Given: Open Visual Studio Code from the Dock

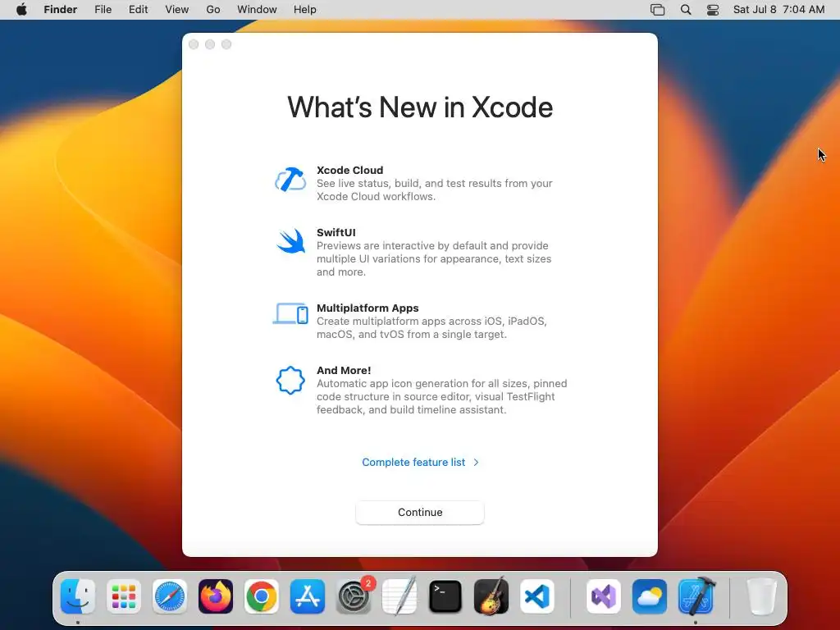Looking at the screenshot, I should pos(537,596).
